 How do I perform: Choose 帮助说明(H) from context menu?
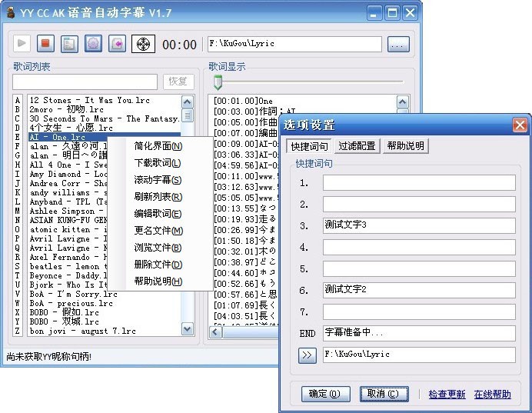[158, 281]
